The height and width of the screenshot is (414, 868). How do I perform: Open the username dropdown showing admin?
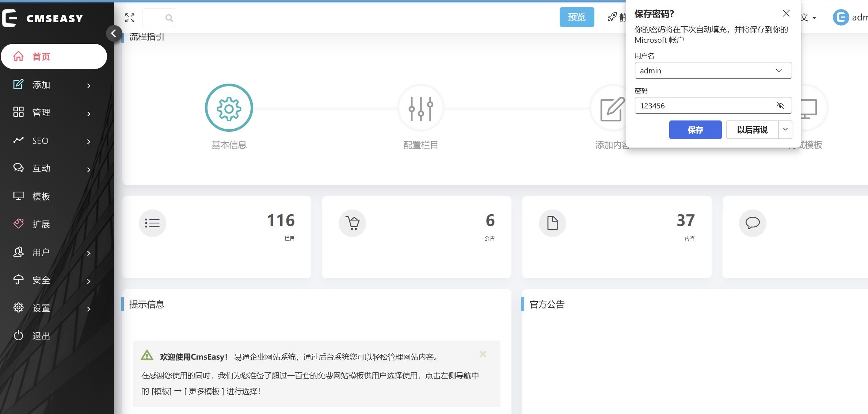tap(713, 70)
